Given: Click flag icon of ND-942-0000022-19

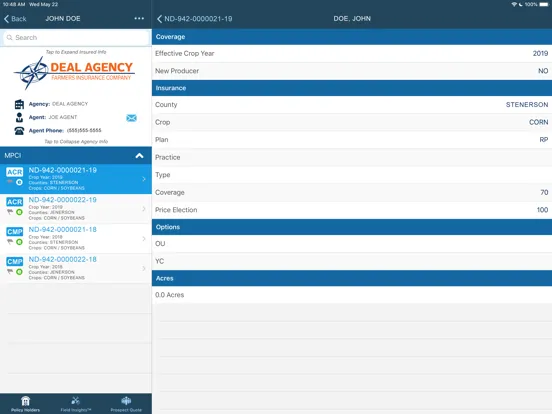Looking at the screenshot, I should [10, 212].
